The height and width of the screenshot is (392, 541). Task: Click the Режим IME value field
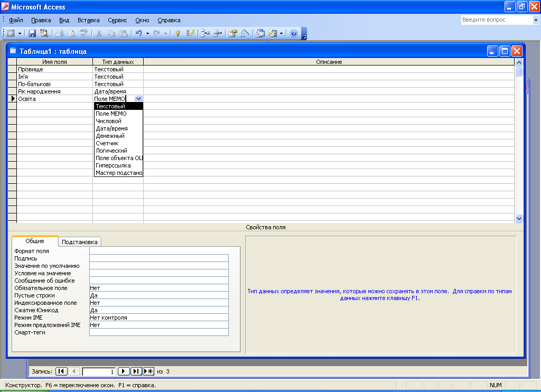click(x=159, y=318)
